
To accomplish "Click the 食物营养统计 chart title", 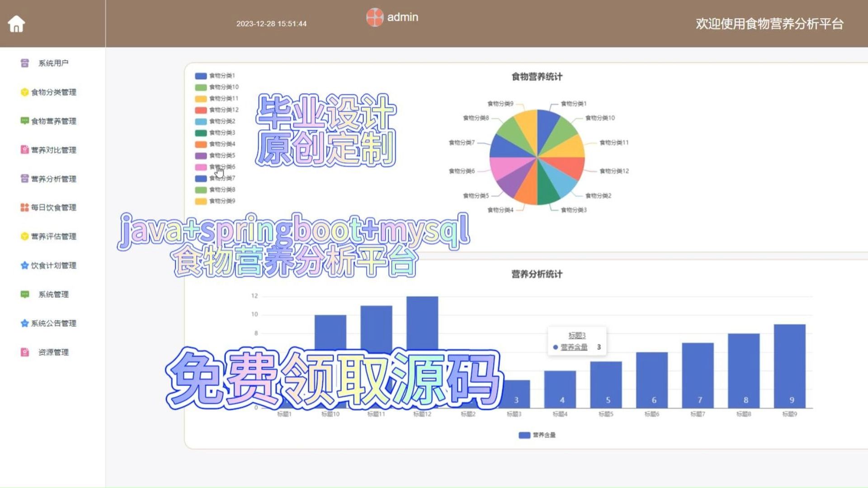I will click(537, 77).
